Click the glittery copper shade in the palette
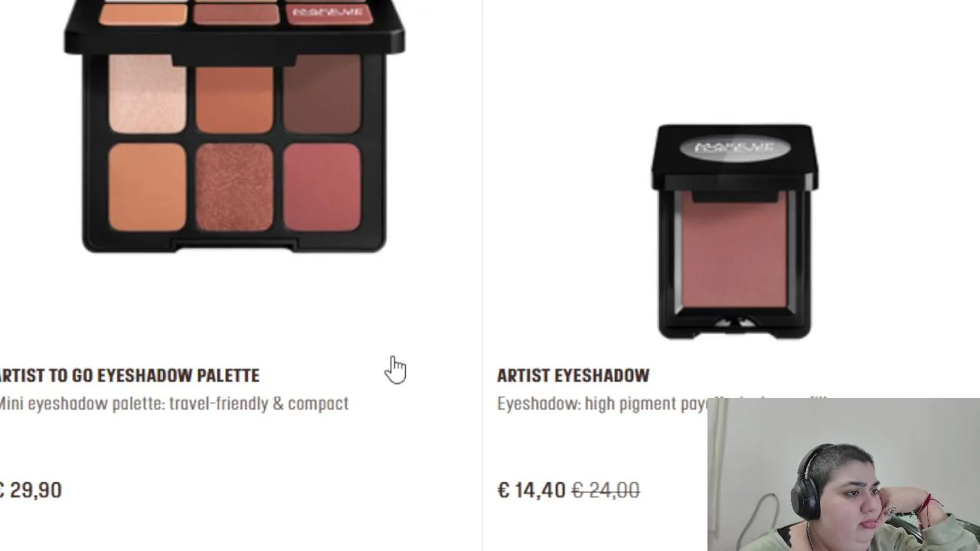This screenshot has width=980, height=551. point(234,187)
